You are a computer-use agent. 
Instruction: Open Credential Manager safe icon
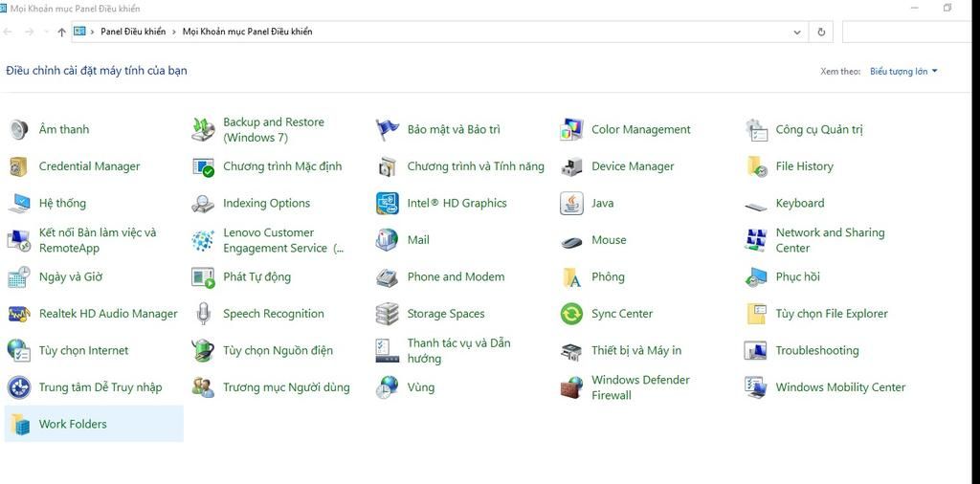(19, 166)
